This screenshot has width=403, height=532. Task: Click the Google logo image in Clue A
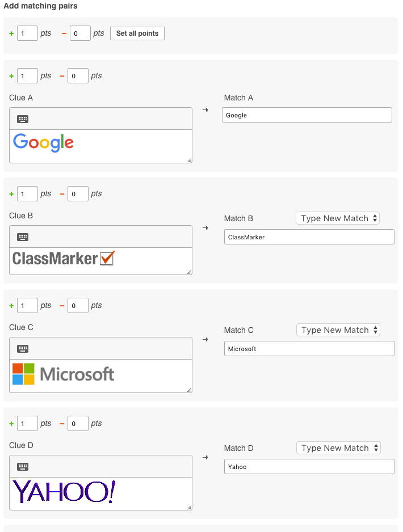44,143
